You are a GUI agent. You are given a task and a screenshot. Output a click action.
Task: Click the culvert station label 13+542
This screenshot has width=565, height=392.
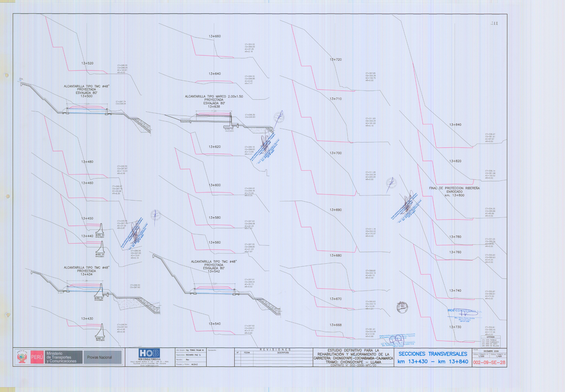[214, 271]
